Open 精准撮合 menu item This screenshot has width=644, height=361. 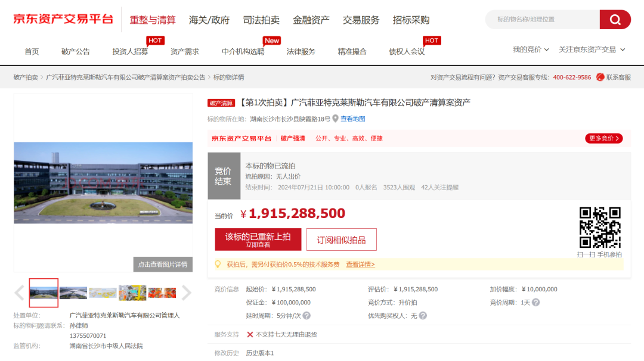point(352,52)
